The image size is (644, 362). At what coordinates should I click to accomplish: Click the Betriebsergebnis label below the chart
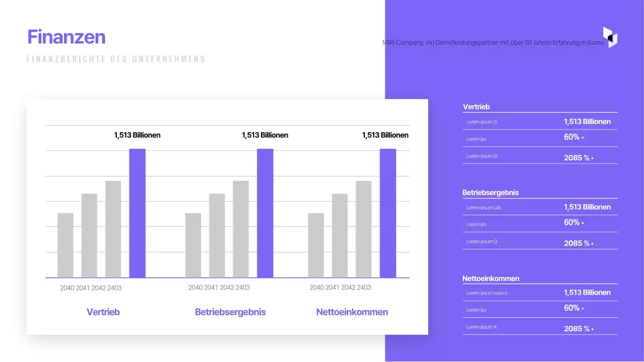pos(230,312)
